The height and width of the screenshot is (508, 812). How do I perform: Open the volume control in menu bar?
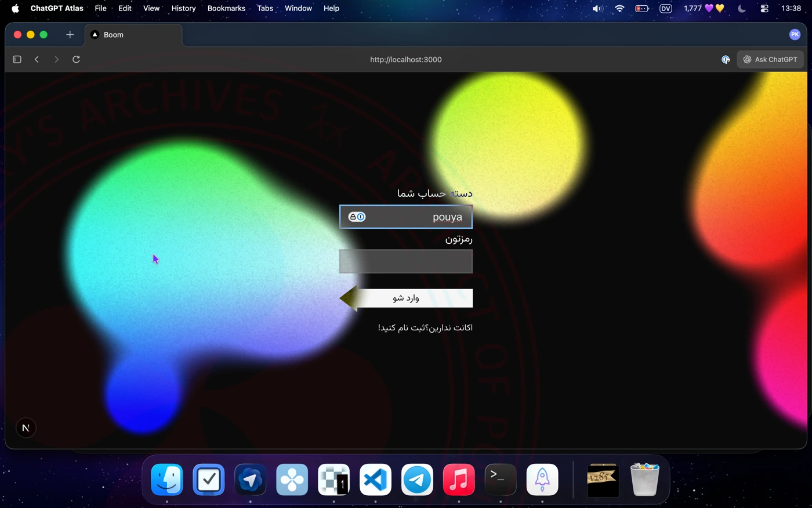[597, 8]
